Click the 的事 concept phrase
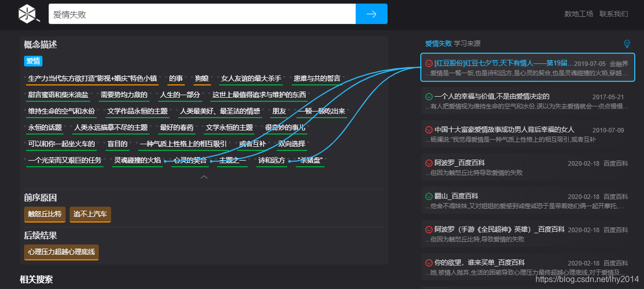Image resolution: width=644 pixels, height=289 pixels. coord(176,79)
